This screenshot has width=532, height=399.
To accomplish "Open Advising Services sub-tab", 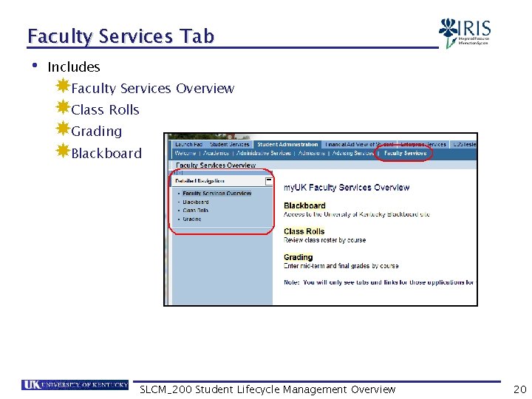I will [353, 154].
